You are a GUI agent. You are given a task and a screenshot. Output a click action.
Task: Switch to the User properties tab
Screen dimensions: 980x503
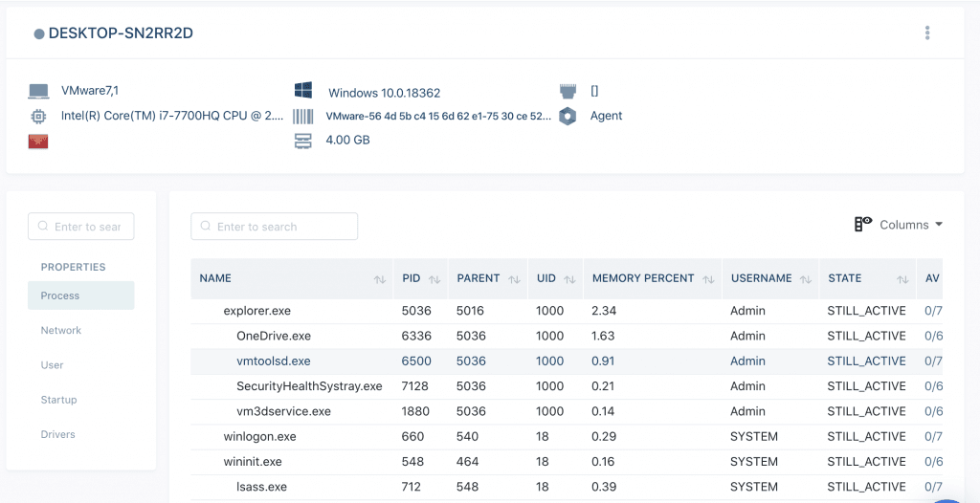pos(52,365)
